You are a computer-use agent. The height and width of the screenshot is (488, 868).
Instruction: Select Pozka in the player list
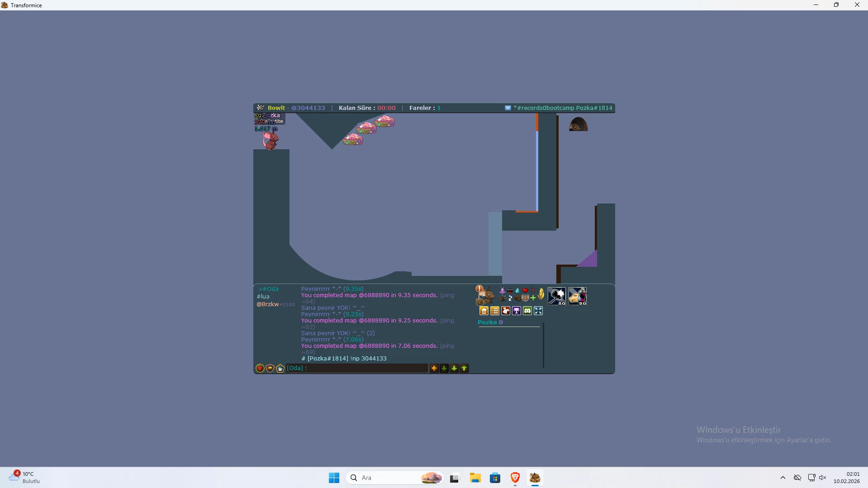click(490, 322)
